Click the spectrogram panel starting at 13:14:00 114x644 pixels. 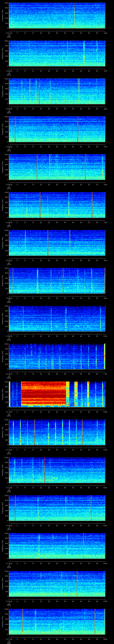point(57,508)
